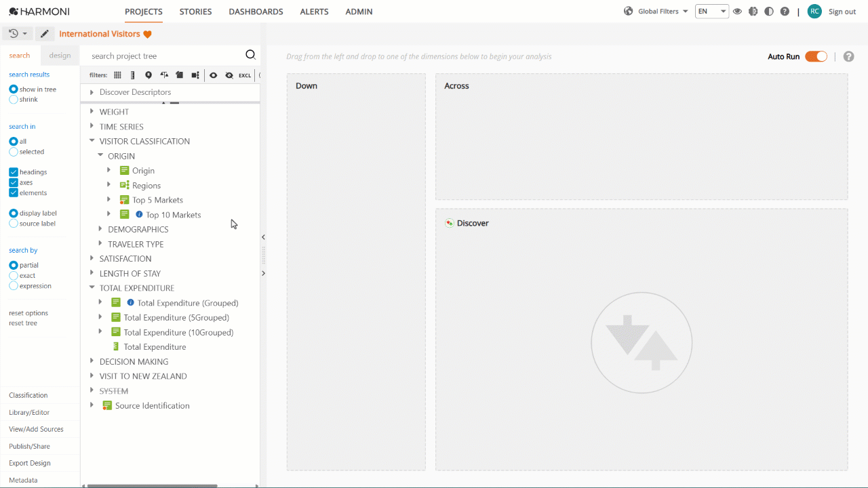This screenshot has height=488, width=868.
Task: Open Publish/Share in the sidebar
Action: [29, 446]
